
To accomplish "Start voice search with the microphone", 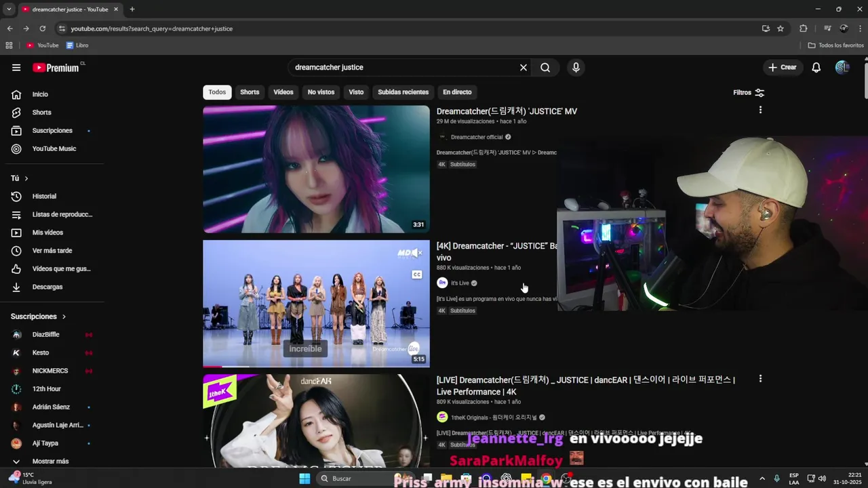I will coord(576,67).
